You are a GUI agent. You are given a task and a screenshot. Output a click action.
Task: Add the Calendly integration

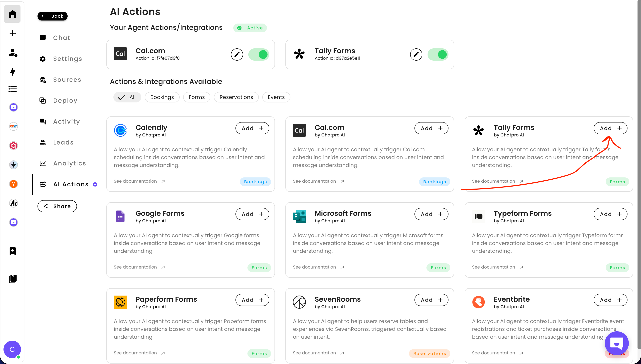pos(252,128)
